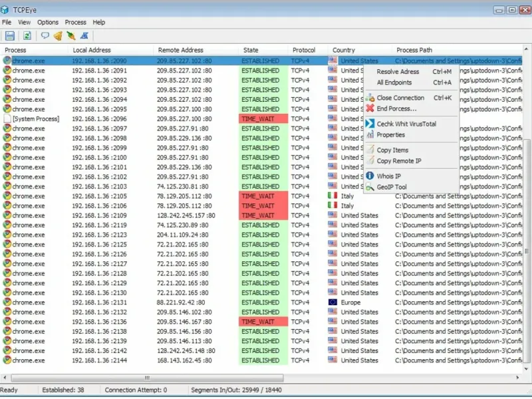Click the VirusTotal icon in context menu
Viewport: 532px width, 399px height.
point(370,124)
